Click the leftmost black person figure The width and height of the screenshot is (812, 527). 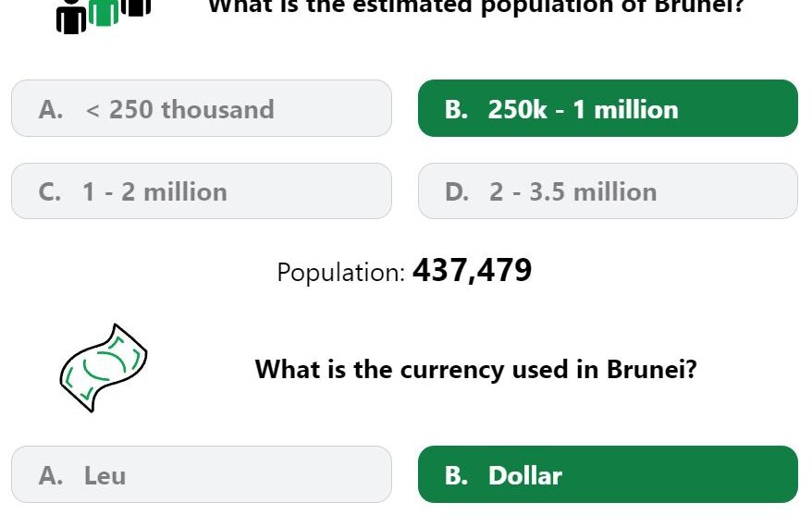(x=71, y=18)
